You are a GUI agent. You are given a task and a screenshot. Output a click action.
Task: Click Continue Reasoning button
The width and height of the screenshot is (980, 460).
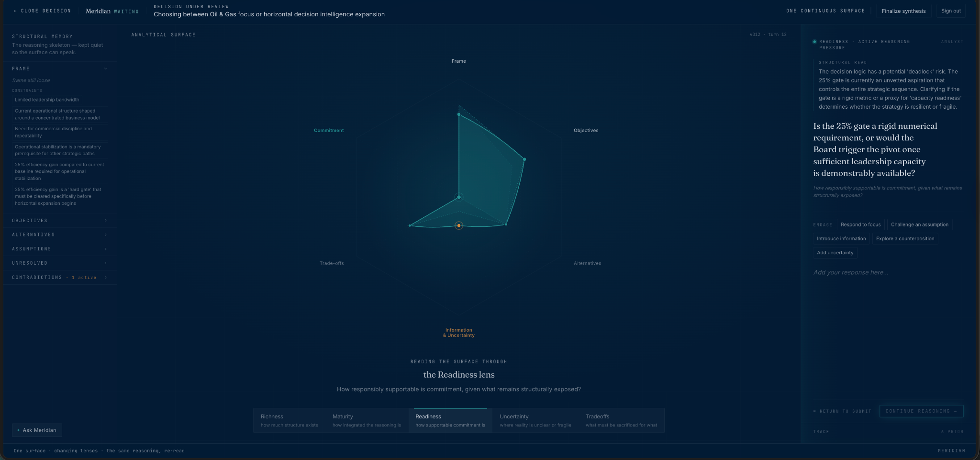click(x=921, y=411)
